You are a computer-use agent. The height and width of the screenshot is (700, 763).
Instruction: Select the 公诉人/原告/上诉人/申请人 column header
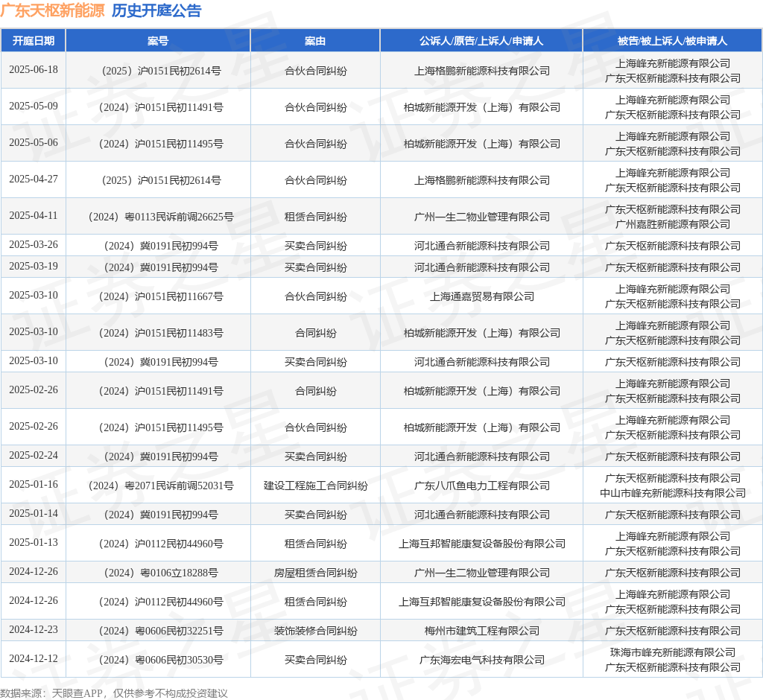(481, 41)
